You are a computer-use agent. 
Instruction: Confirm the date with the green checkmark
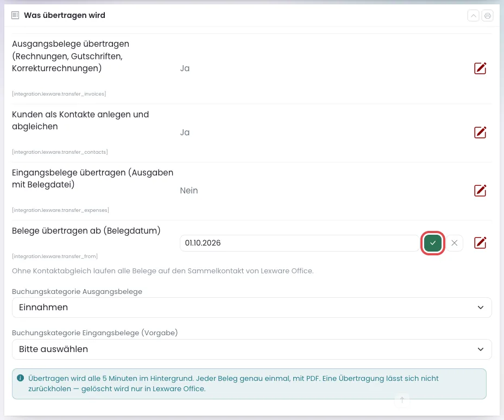[433, 243]
